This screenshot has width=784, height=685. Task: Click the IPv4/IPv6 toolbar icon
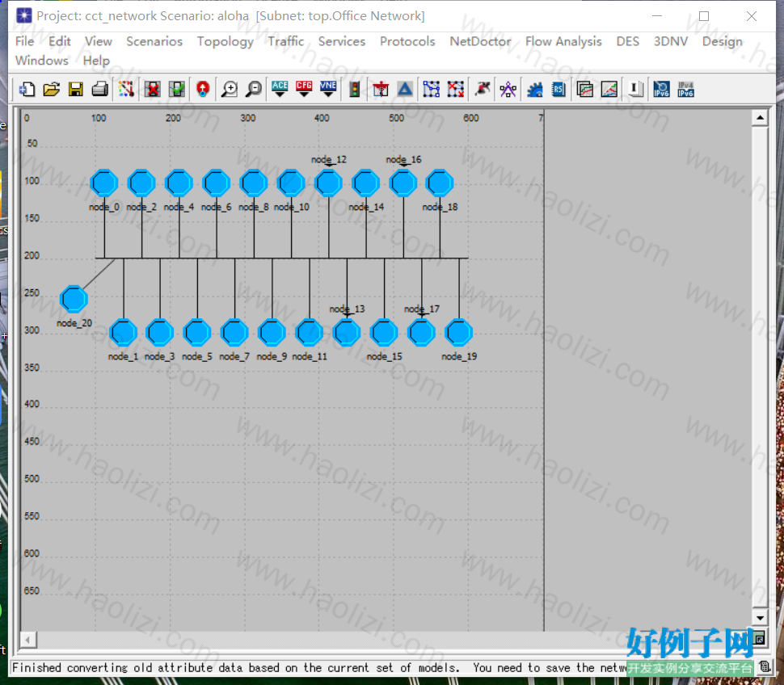pyautogui.click(x=686, y=90)
